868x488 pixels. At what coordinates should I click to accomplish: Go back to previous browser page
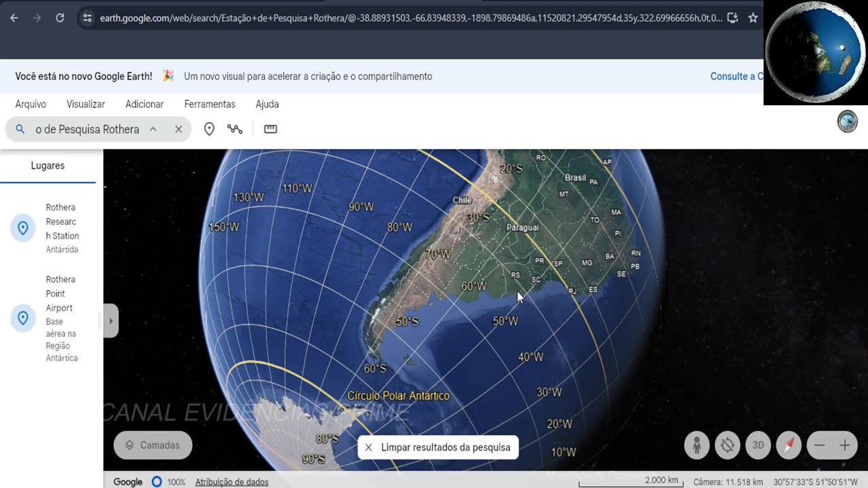(14, 18)
